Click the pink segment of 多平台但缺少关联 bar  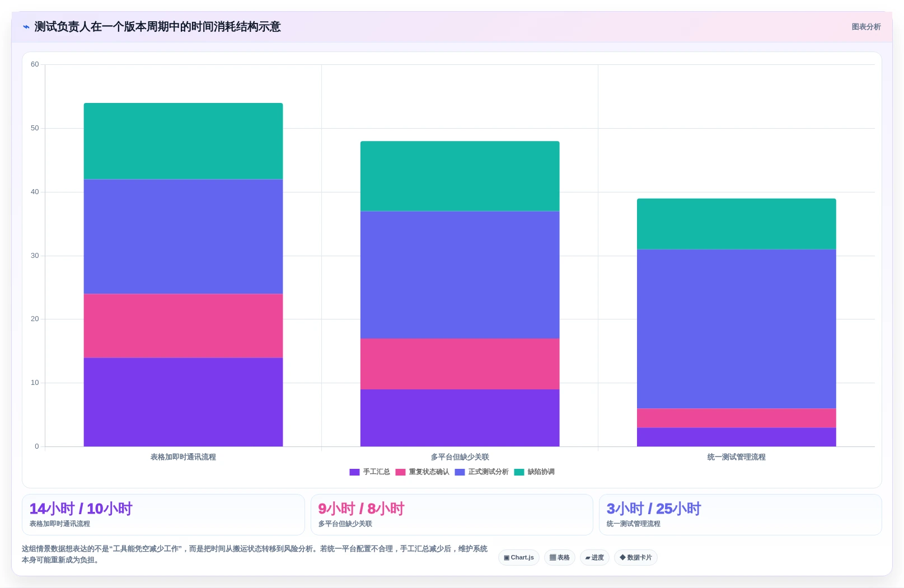coord(460,364)
